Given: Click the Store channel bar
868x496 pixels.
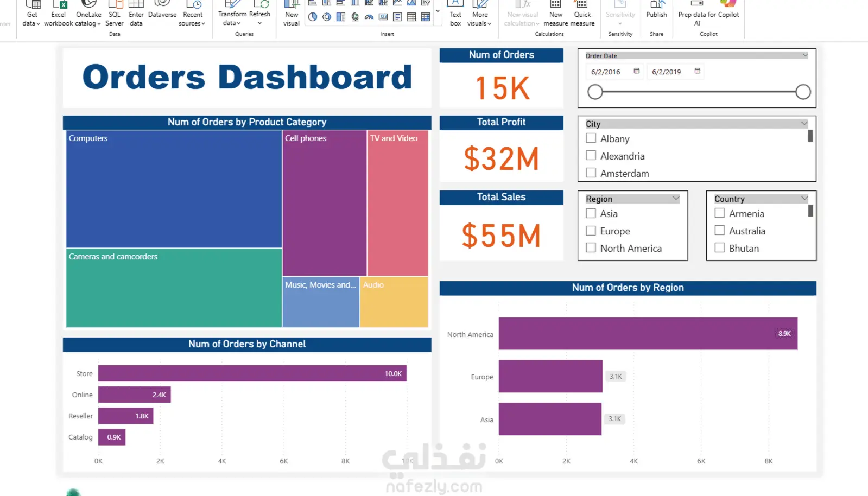Looking at the screenshot, I should point(252,373).
